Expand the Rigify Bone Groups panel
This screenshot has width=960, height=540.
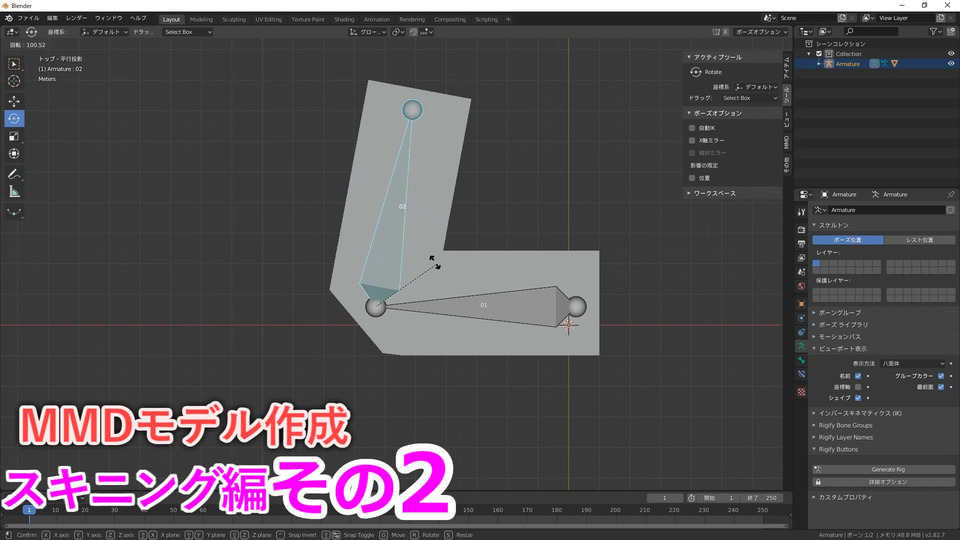(x=845, y=426)
